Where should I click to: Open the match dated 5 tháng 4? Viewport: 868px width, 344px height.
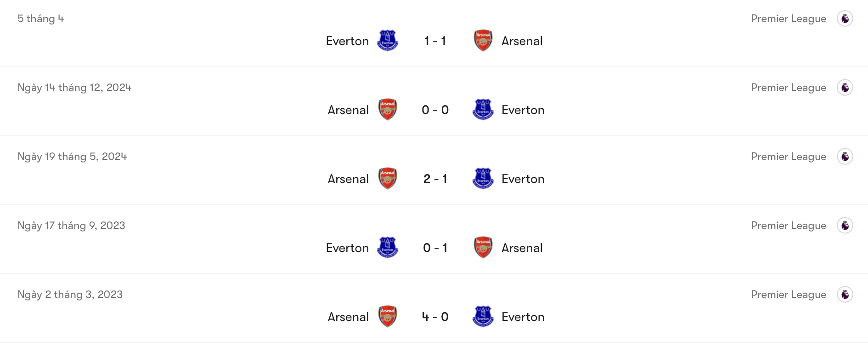(x=40, y=18)
